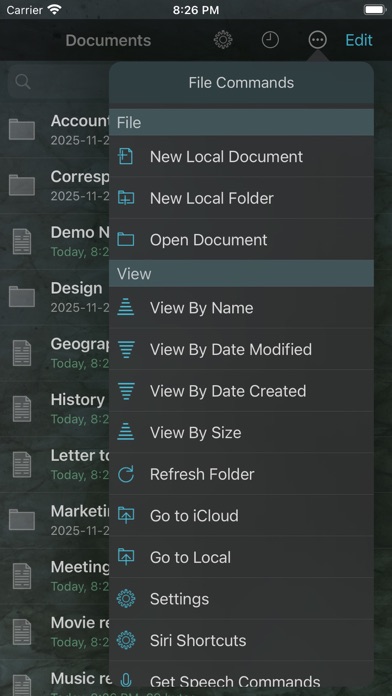Open the Geograp document icon
This screenshot has width=392, height=696.
[x=22, y=353]
